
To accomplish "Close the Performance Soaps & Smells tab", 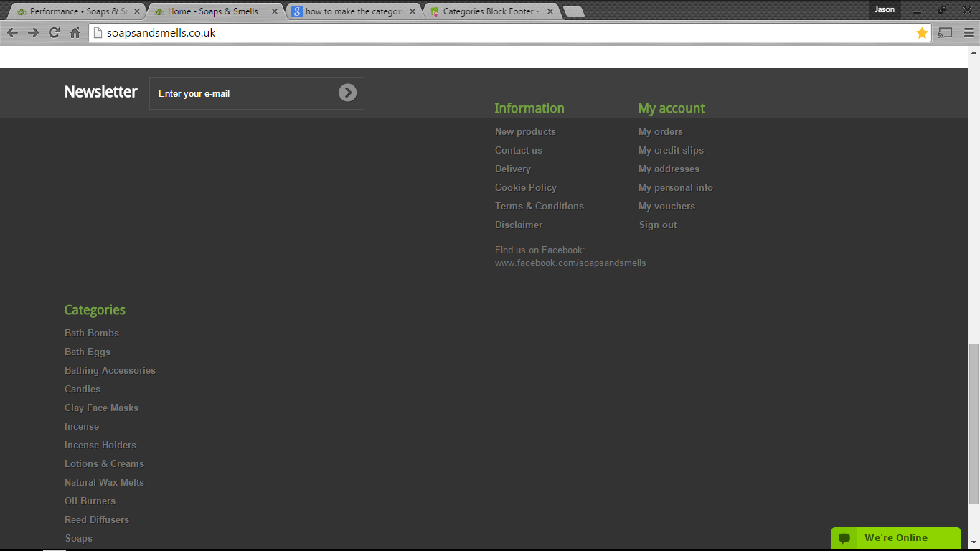I will 136,11.
